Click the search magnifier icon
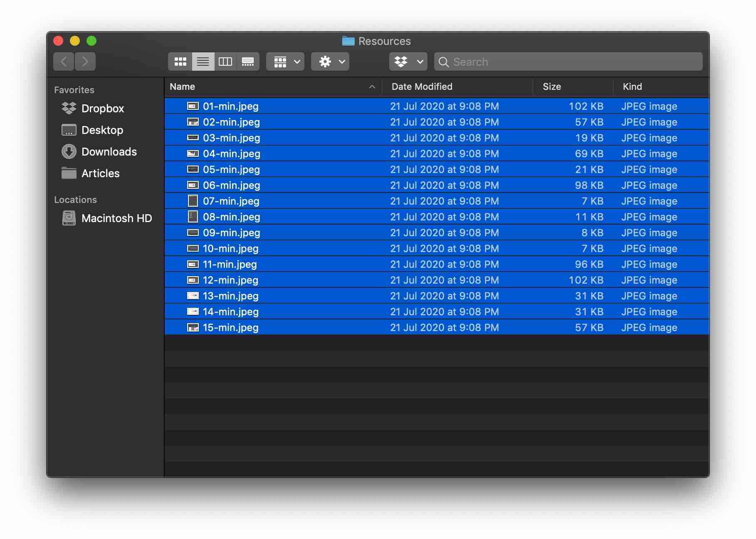This screenshot has width=756, height=539. tap(444, 62)
